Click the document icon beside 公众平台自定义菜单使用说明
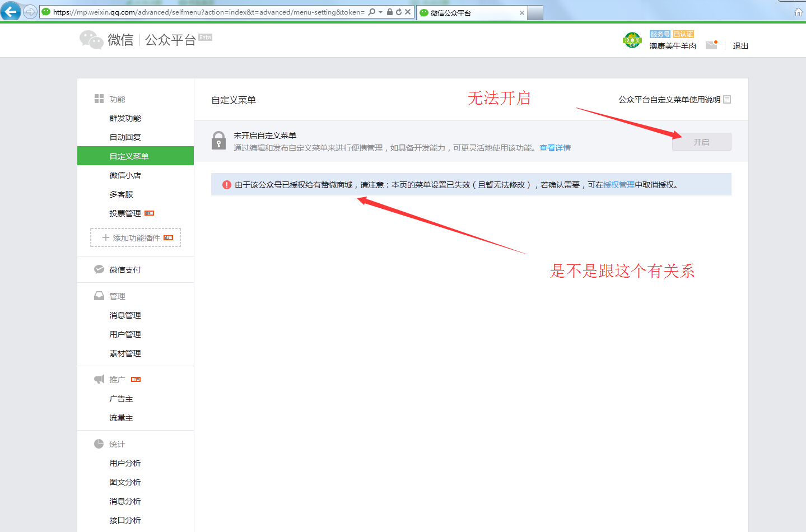 click(727, 99)
